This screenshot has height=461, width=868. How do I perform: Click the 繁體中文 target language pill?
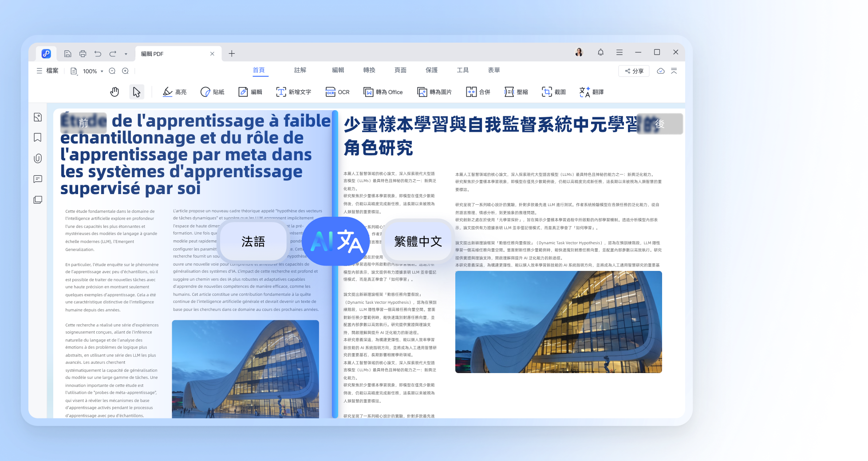418,242
